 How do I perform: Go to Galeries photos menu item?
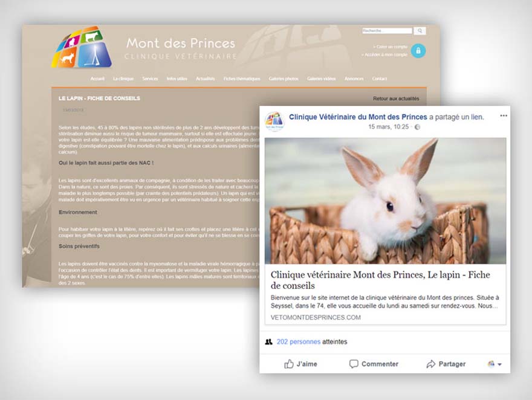click(x=284, y=79)
